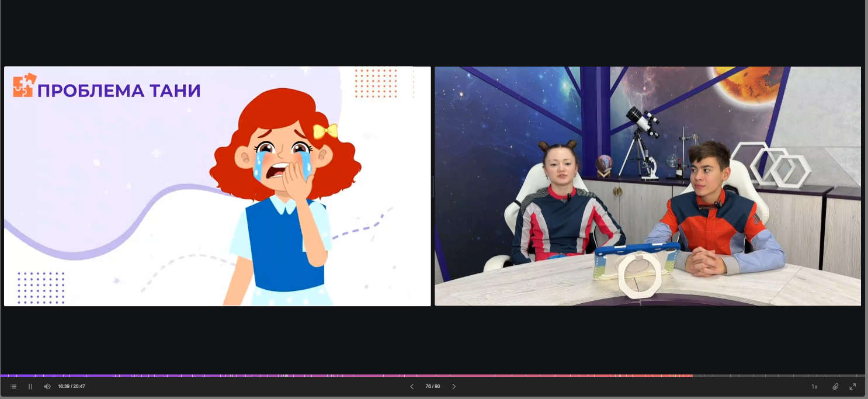Seek in the purple progress timeline
This screenshot has width=868, height=399.
(x=346, y=375)
